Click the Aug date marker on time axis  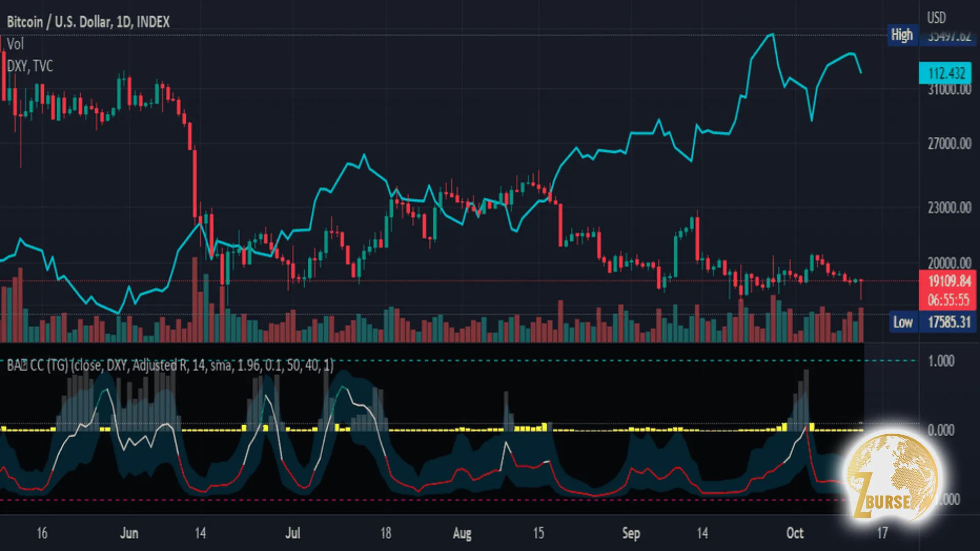point(462,533)
